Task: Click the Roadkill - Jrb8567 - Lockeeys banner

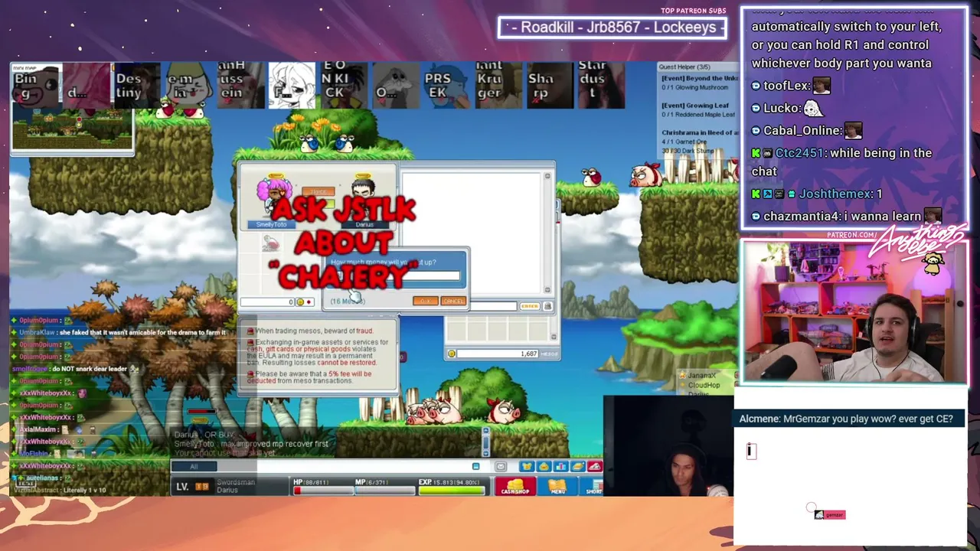Action: [x=612, y=28]
